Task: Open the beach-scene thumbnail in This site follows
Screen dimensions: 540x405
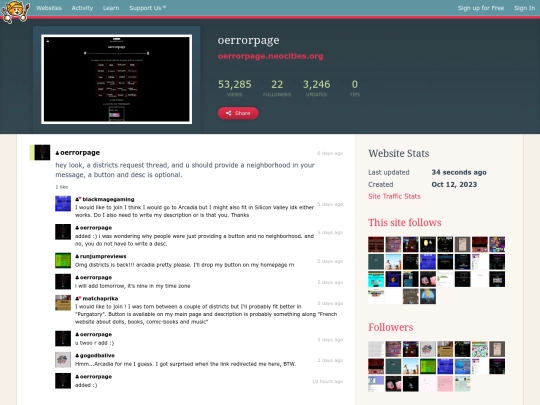Action: [x=393, y=262]
